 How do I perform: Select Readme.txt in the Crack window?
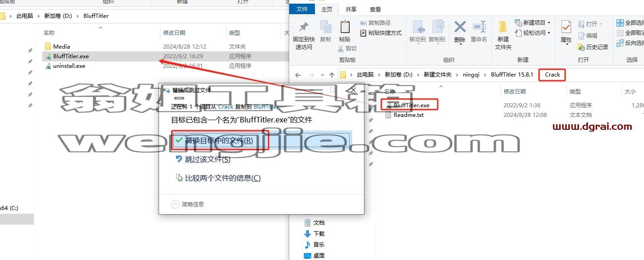click(408, 115)
